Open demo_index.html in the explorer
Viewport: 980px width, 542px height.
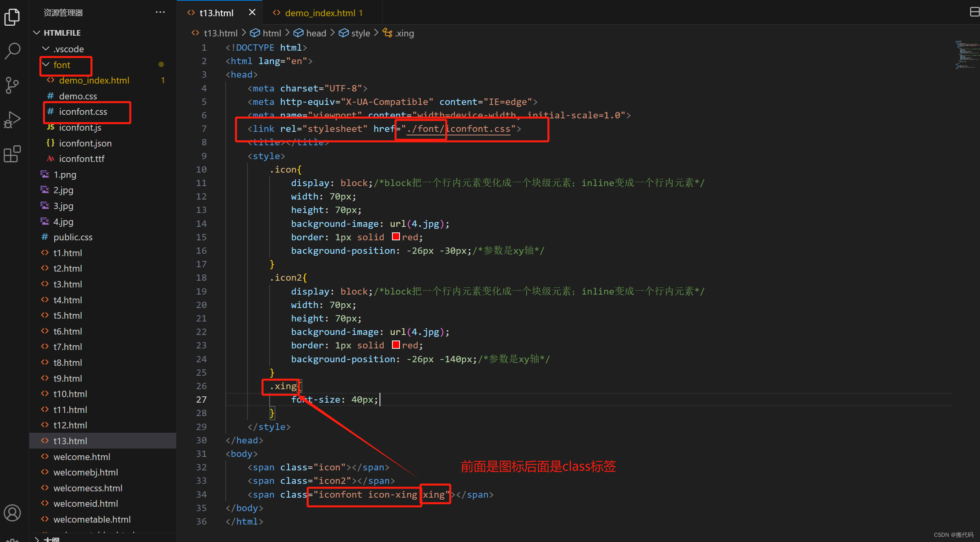pos(103,80)
